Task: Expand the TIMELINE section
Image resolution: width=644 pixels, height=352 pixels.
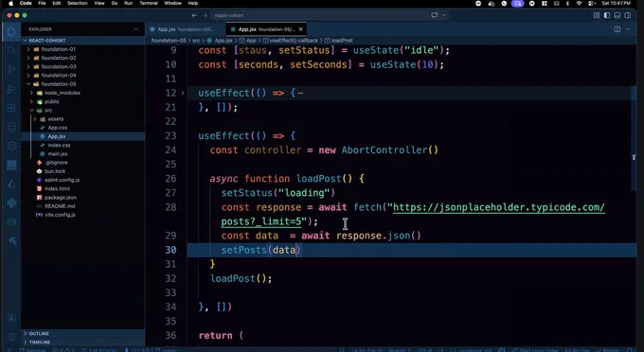Action: (x=83, y=343)
